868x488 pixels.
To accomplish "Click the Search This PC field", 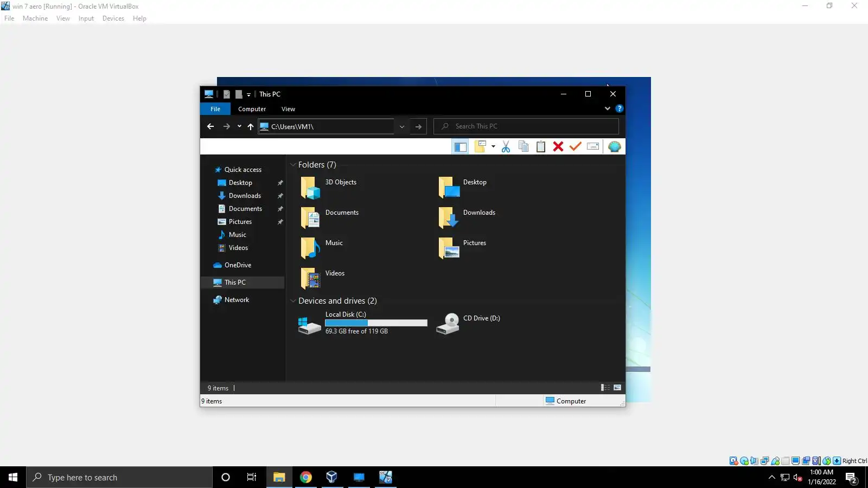I will [526, 126].
